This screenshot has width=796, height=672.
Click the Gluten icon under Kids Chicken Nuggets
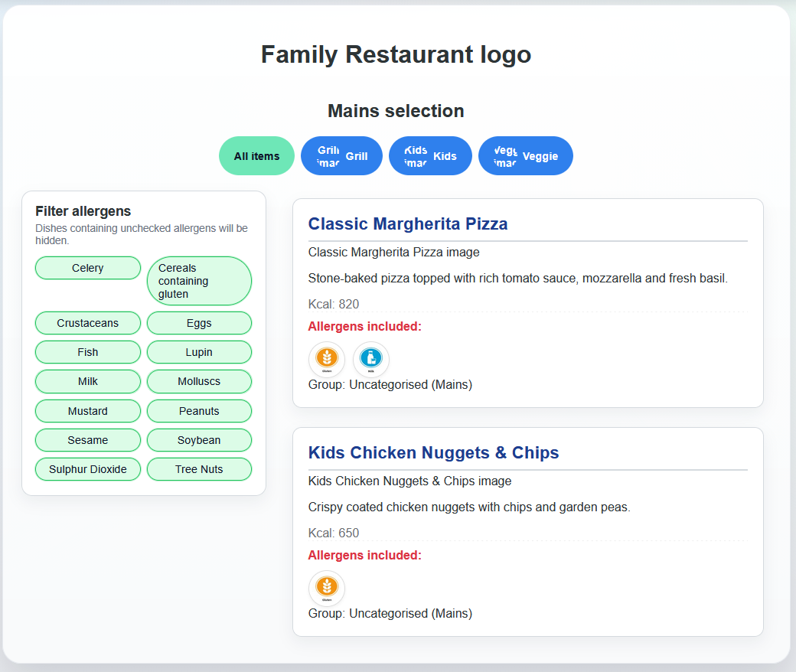[x=327, y=589]
